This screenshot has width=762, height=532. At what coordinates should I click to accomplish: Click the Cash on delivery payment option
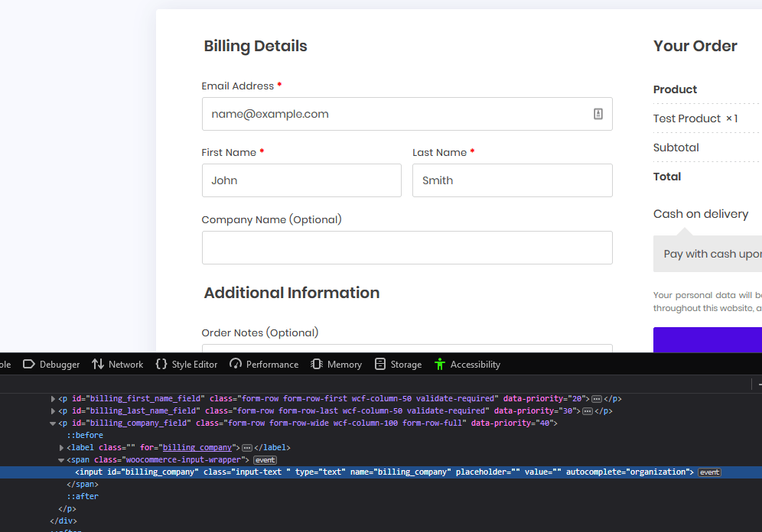pyautogui.click(x=701, y=214)
